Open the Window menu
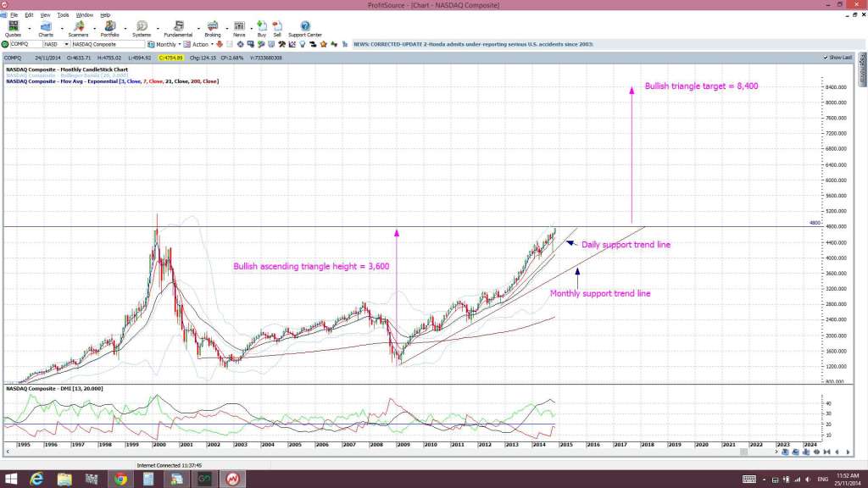Image resolution: width=868 pixels, height=488 pixels. tap(84, 15)
